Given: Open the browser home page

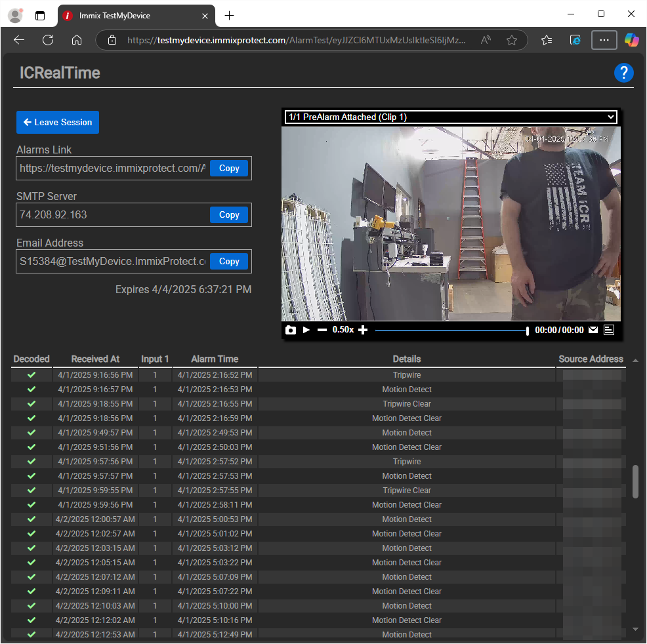Looking at the screenshot, I should (x=77, y=40).
